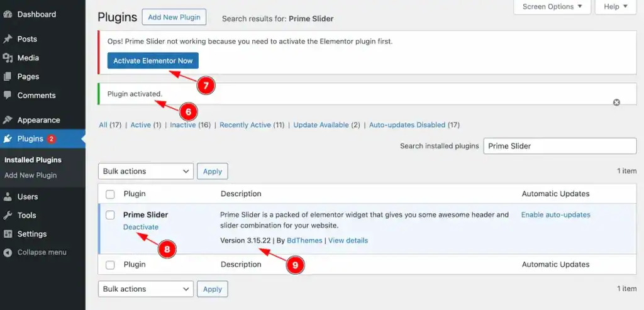Screen dimensions: 644x310
Task: Click the Search installed plugins field
Action: (x=560, y=146)
